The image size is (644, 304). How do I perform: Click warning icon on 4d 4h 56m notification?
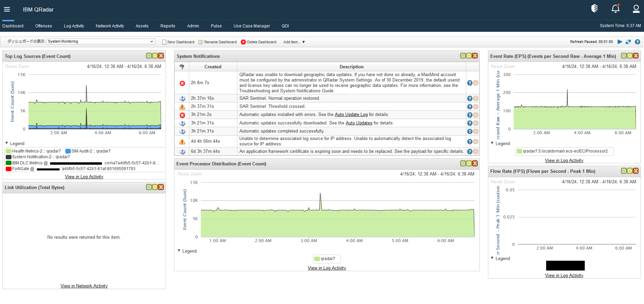pyautogui.click(x=182, y=142)
